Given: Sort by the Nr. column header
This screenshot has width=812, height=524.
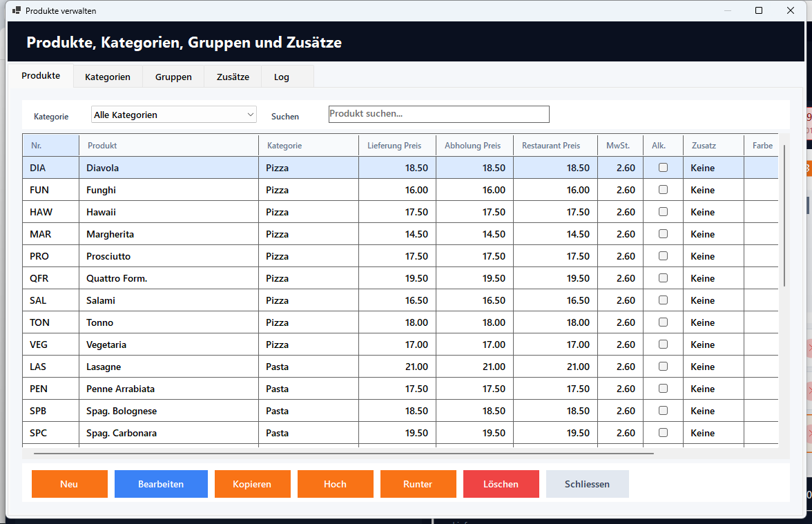Looking at the screenshot, I should pyautogui.click(x=51, y=146).
